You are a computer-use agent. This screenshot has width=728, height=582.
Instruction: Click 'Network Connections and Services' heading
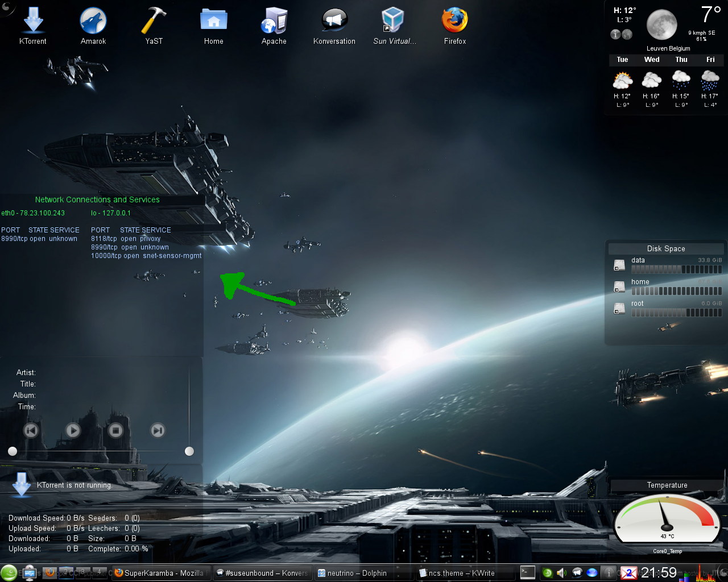[97, 199]
